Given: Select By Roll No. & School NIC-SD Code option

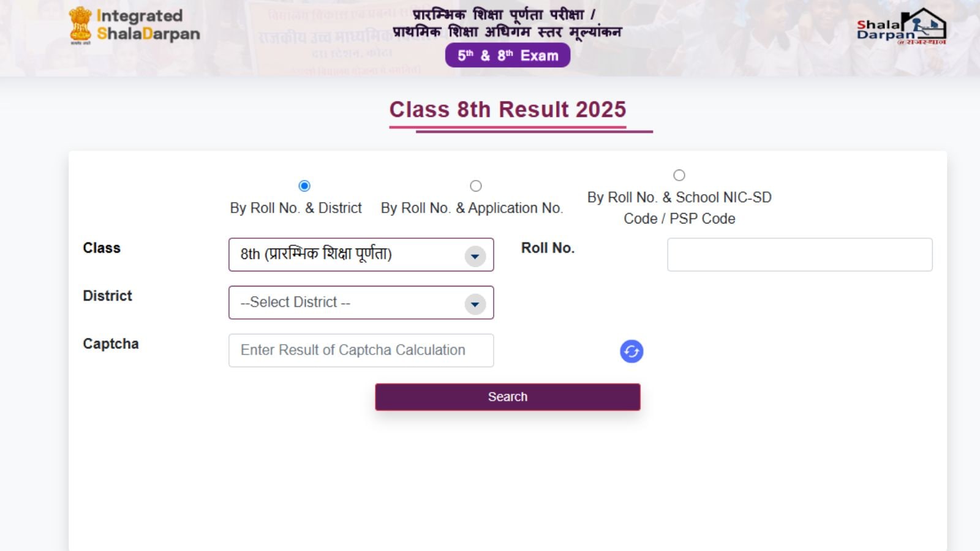Looking at the screenshot, I should pyautogui.click(x=679, y=175).
